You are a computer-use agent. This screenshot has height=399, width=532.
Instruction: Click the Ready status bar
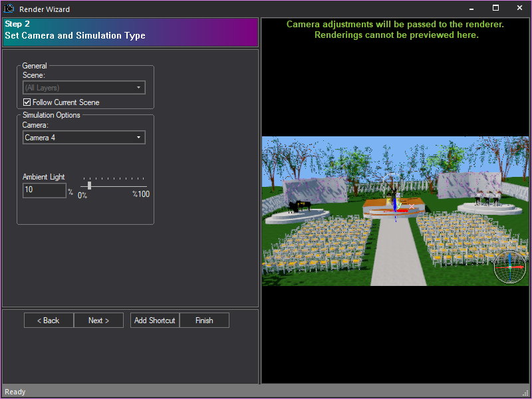(15, 392)
